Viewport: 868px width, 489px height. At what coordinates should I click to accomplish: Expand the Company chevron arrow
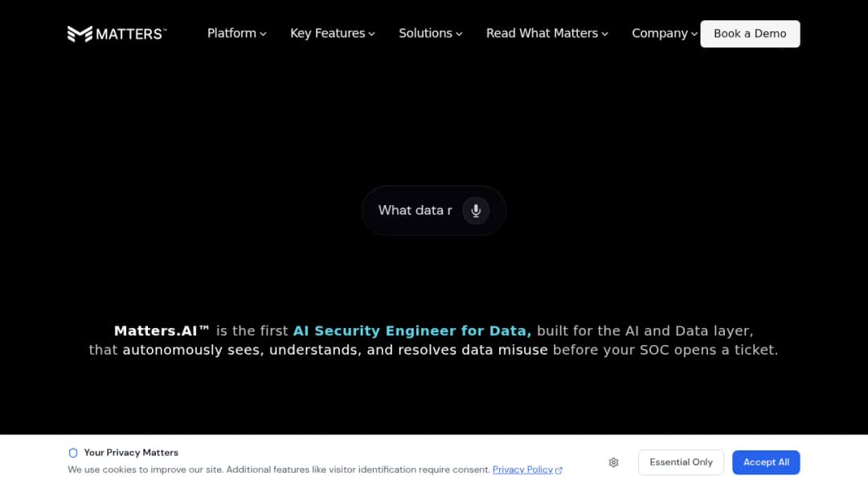[x=694, y=35]
